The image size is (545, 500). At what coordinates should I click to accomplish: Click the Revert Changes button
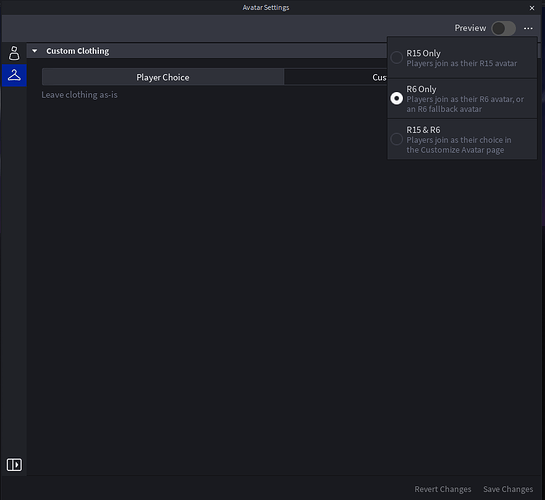click(442, 489)
